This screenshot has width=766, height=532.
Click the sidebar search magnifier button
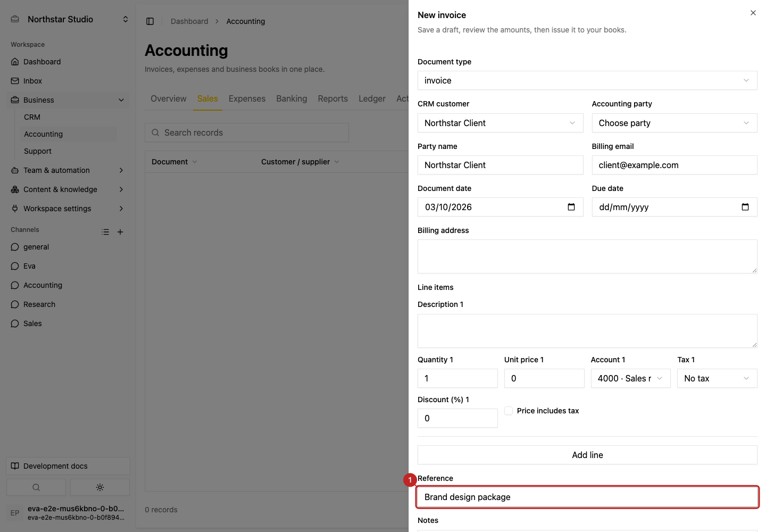coord(36,487)
